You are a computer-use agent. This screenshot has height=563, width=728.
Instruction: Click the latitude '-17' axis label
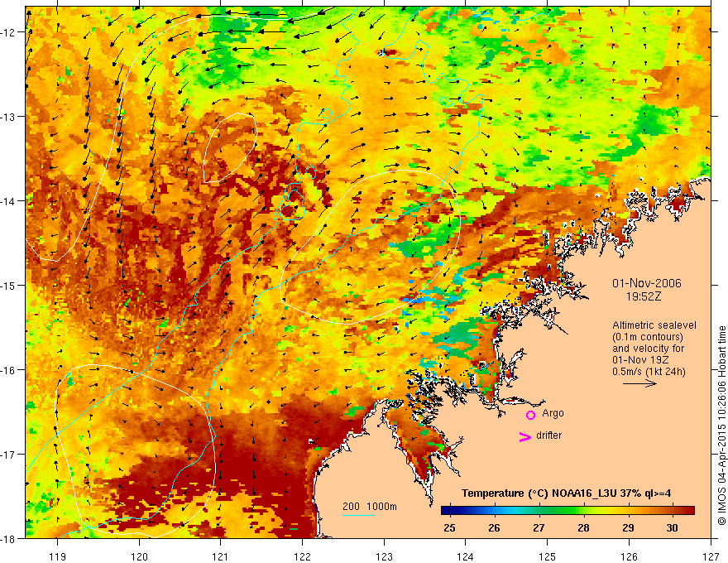pos(8,455)
